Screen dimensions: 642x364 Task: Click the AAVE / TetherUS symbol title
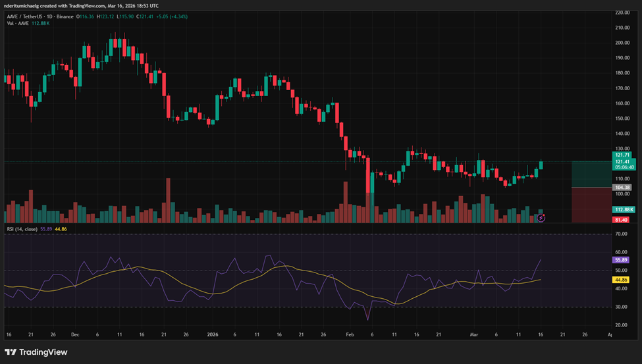pyautogui.click(x=33, y=16)
